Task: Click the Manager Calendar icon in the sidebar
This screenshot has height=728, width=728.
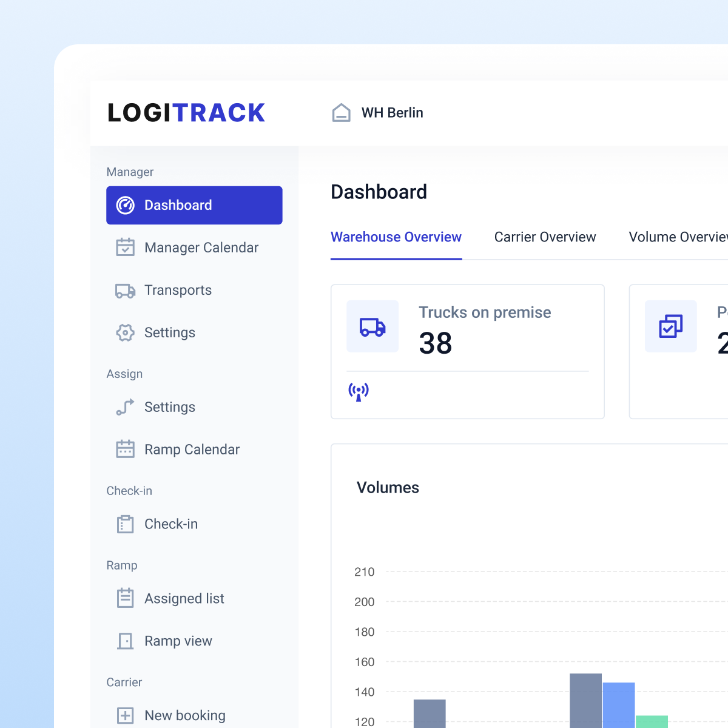Action: (x=125, y=248)
